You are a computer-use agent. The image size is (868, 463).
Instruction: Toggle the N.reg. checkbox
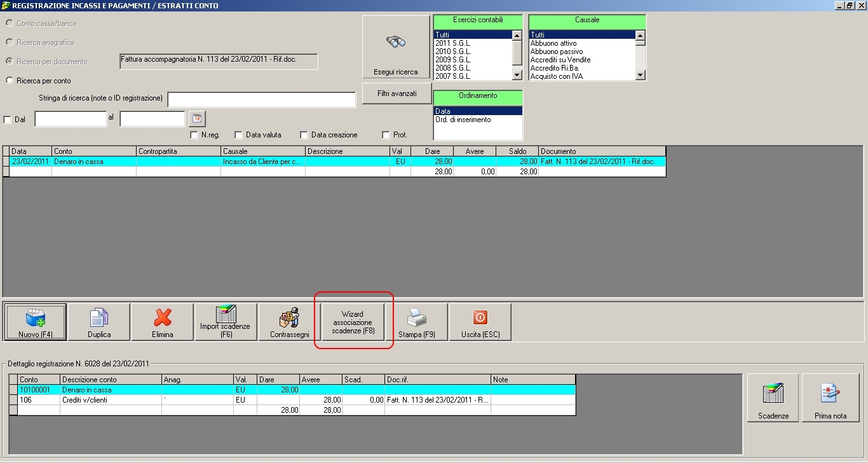click(x=194, y=135)
